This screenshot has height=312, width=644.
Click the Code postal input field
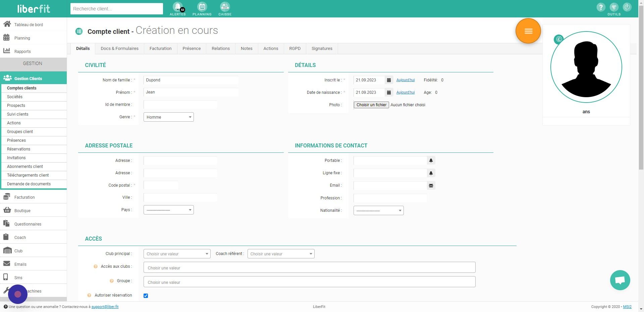pyautogui.click(x=161, y=185)
